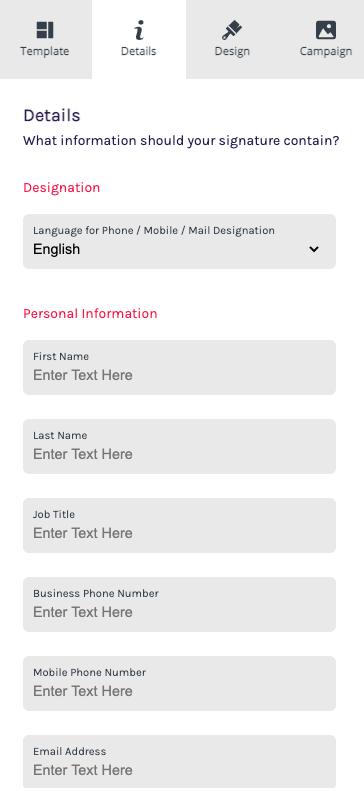Focus the Last Name input field

(x=179, y=446)
